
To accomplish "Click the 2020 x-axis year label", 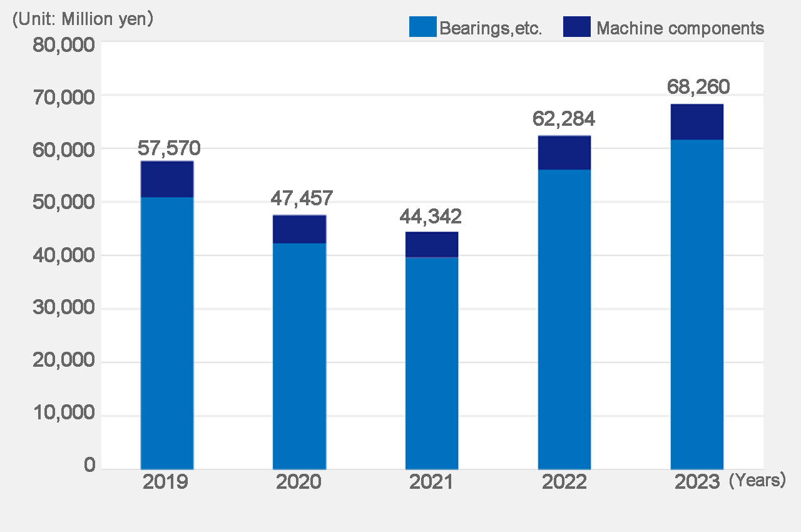I will 298,481.
